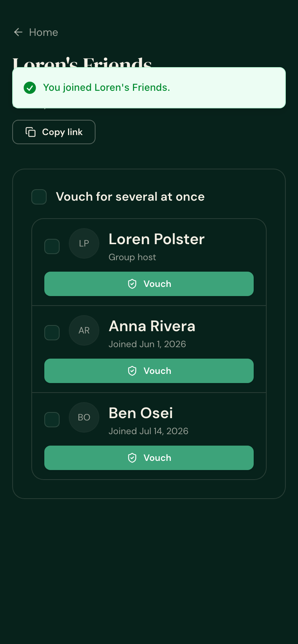
Task: Select Anna Rivera's checkbox
Action: pos(52,333)
